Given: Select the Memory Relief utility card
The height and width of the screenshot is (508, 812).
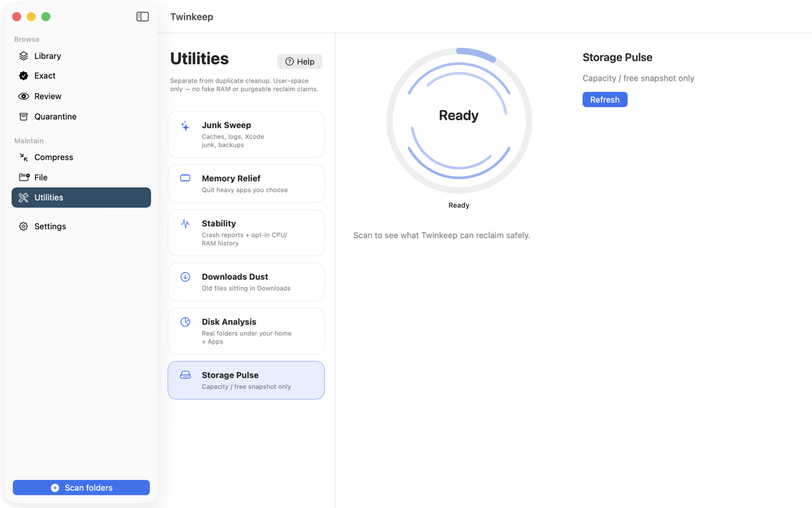Looking at the screenshot, I should point(246,184).
